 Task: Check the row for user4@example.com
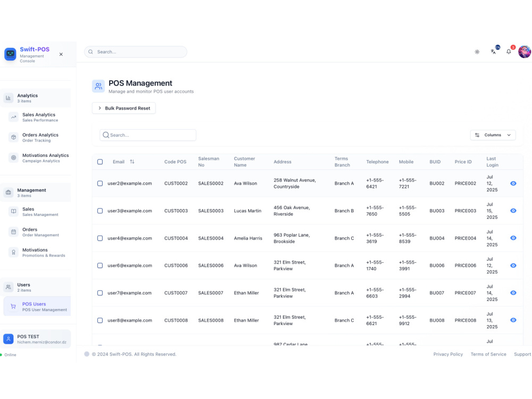tap(100, 238)
